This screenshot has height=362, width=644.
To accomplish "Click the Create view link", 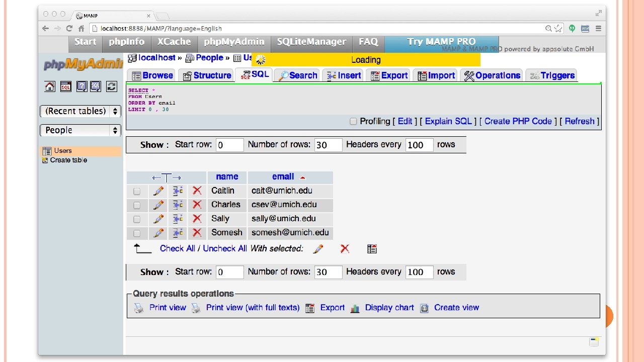I will (456, 308).
